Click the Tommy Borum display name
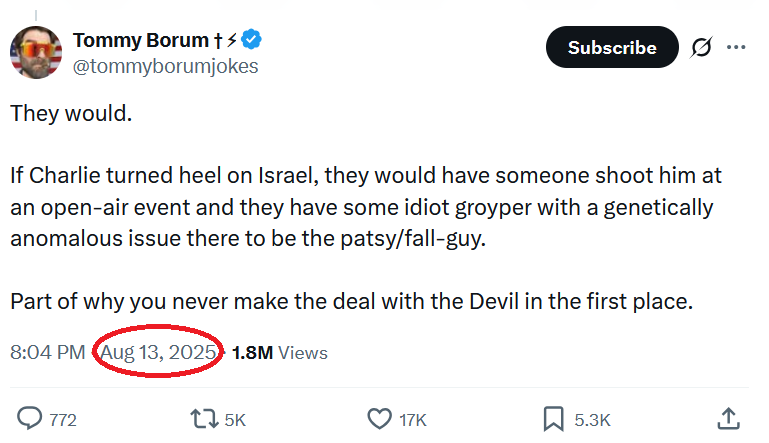 click(x=138, y=40)
